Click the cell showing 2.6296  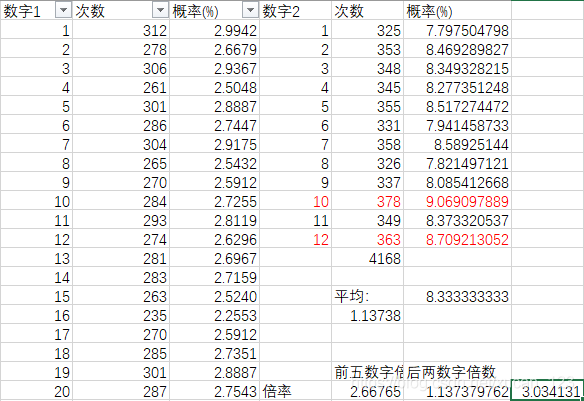(215, 239)
